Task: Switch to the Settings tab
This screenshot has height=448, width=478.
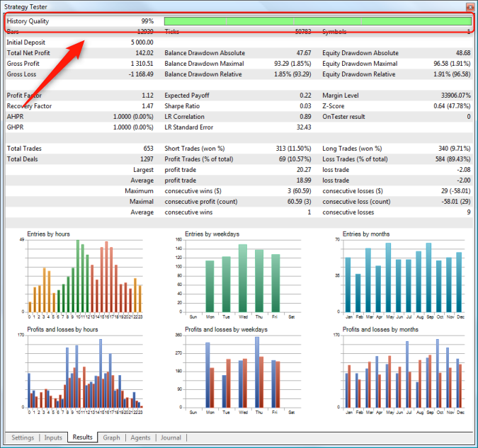Action: pyautogui.click(x=23, y=437)
